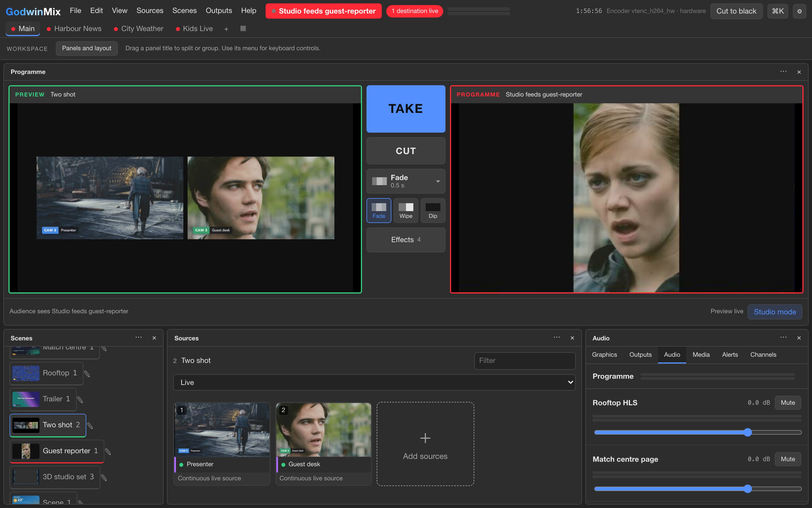Expand the Fade 0.5 s transition dropdown

click(x=406, y=181)
